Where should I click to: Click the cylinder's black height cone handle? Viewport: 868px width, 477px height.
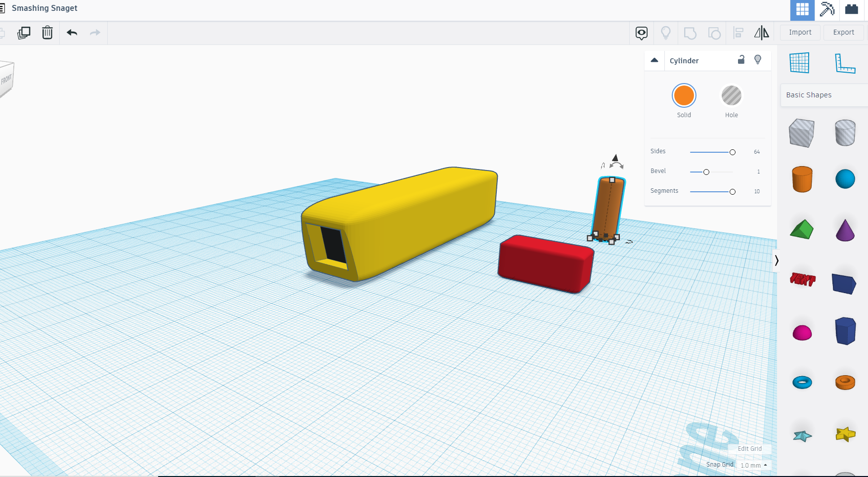pos(615,158)
